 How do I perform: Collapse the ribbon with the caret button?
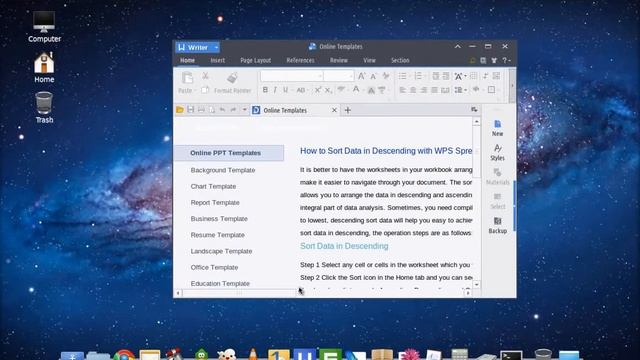coord(458,47)
